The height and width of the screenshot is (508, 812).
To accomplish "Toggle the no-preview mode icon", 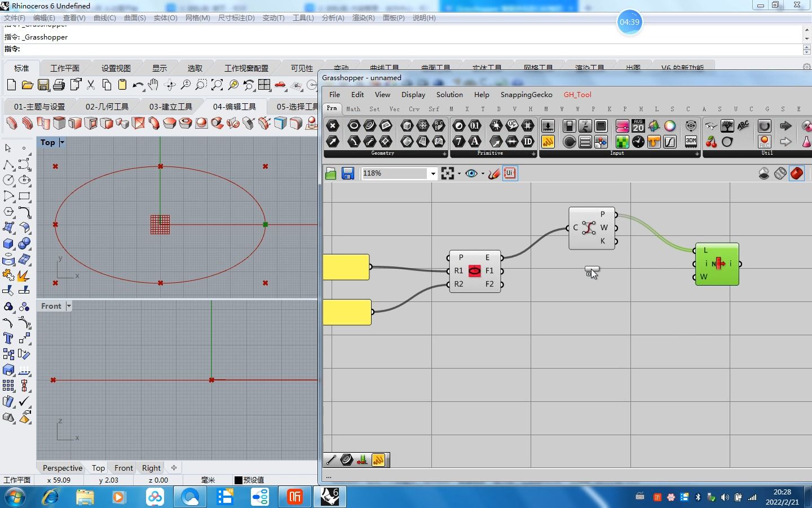I will 764,173.
